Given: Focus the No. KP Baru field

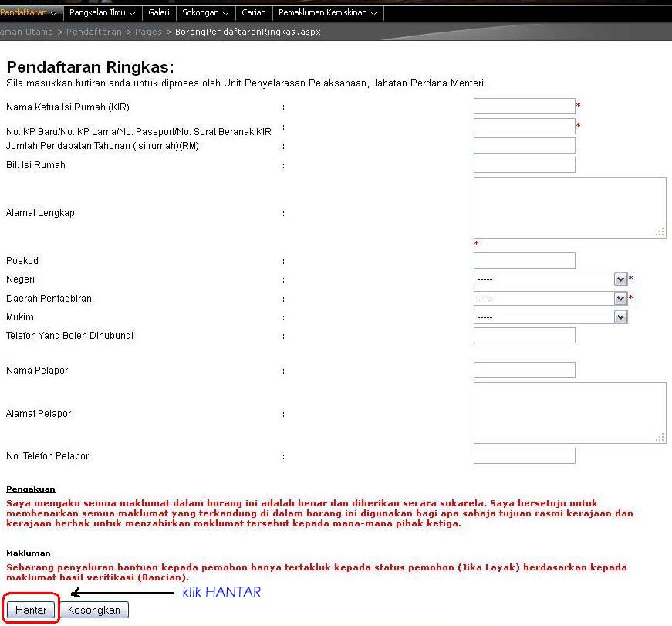Looking at the screenshot, I should click(524, 126).
